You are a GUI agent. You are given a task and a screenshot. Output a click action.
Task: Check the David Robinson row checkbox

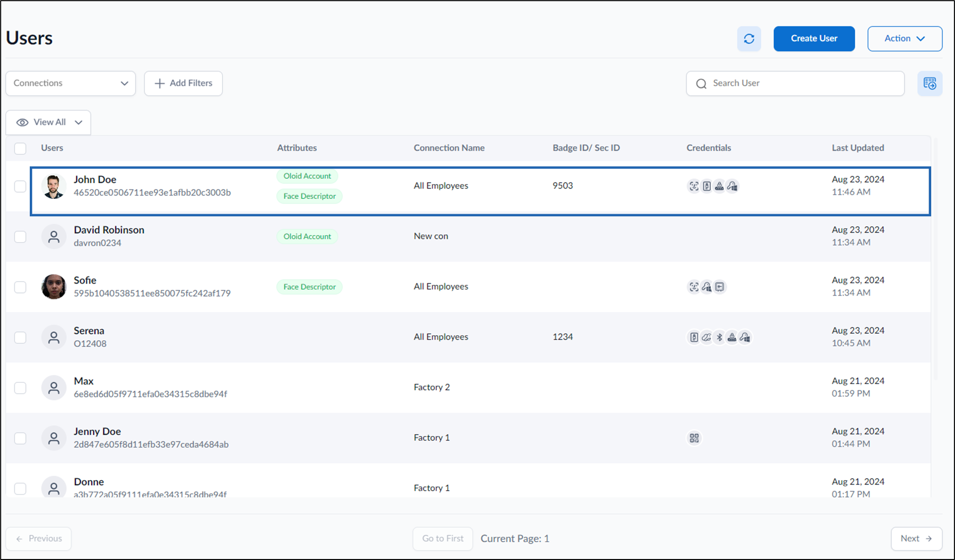pyautogui.click(x=20, y=237)
